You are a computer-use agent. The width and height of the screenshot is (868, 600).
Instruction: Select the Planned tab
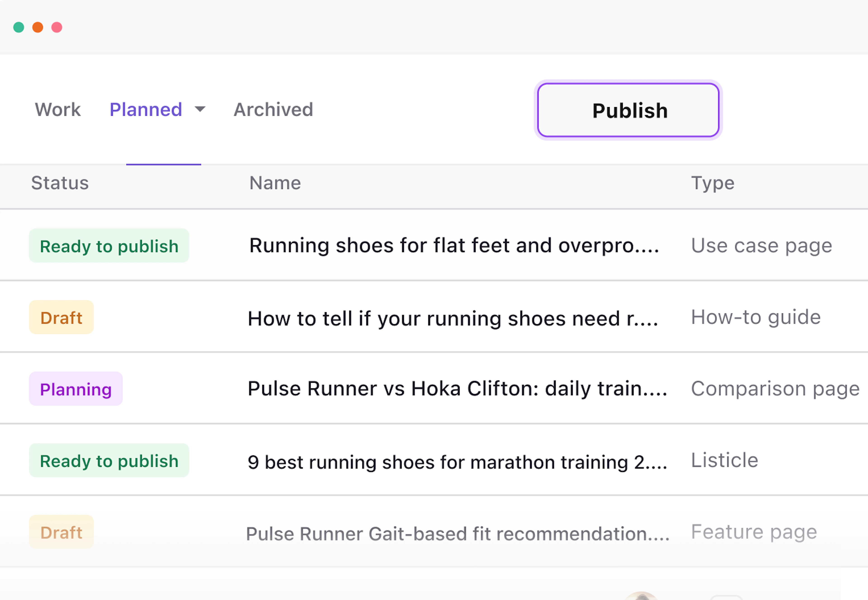(146, 110)
